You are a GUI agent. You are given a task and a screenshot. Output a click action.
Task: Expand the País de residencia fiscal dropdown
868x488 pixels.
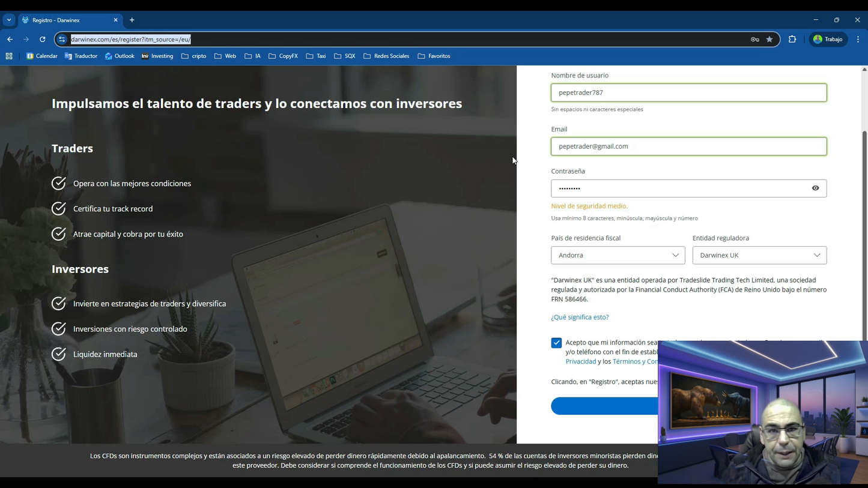click(618, 255)
